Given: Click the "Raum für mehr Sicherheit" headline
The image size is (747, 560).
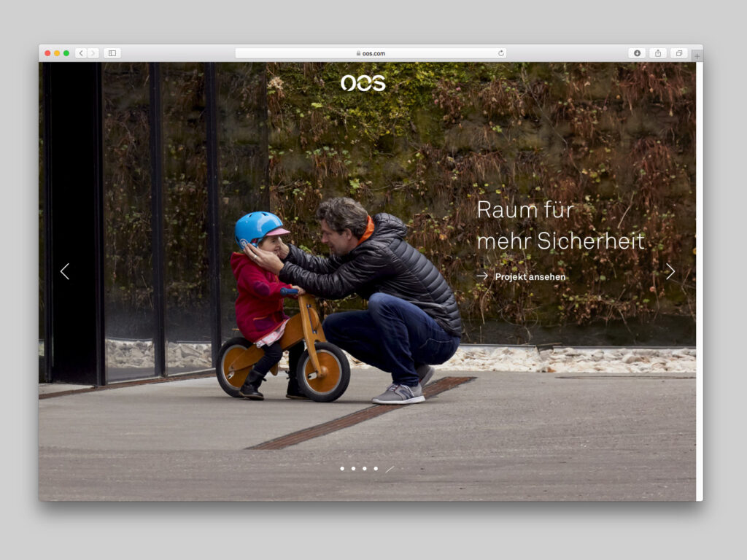Looking at the screenshot, I should pyautogui.click(x=560, y=225).
